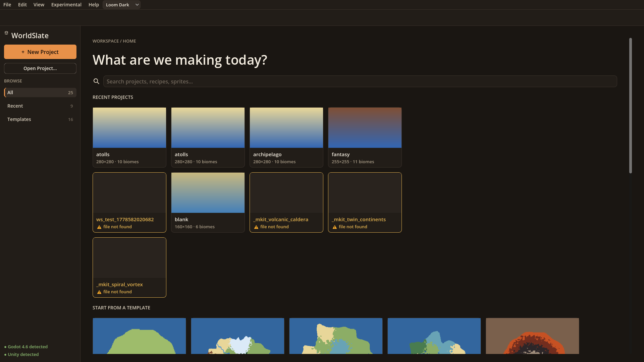Open the archipelago project thumbnail
The image size is (644, 362).
[286, 128]
